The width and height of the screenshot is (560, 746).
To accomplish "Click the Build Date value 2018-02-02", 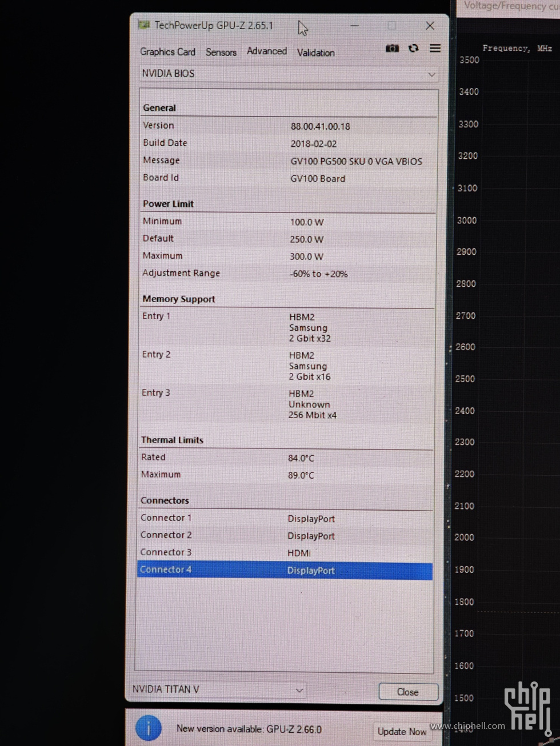I will [313, 144].
